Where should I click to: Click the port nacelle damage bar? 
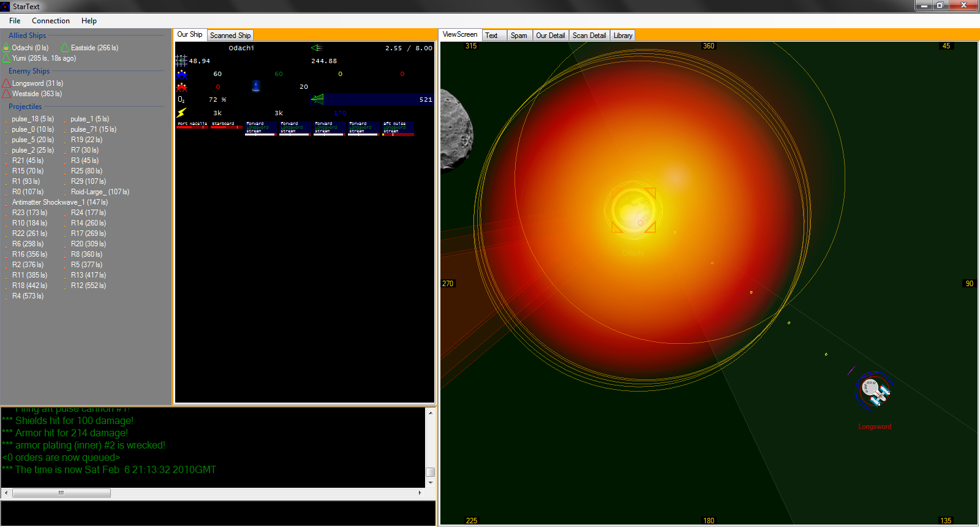pos(192,126)
